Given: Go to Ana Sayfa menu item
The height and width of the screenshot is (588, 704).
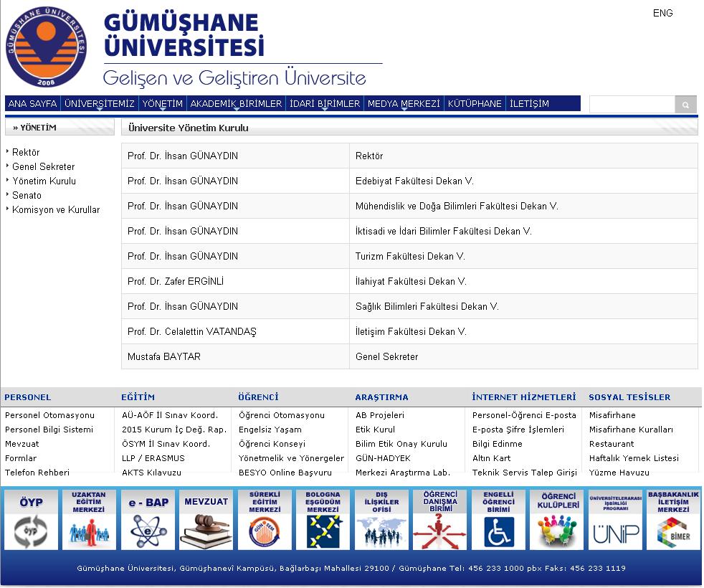Looking at the screenshot, I should point(32,104).
